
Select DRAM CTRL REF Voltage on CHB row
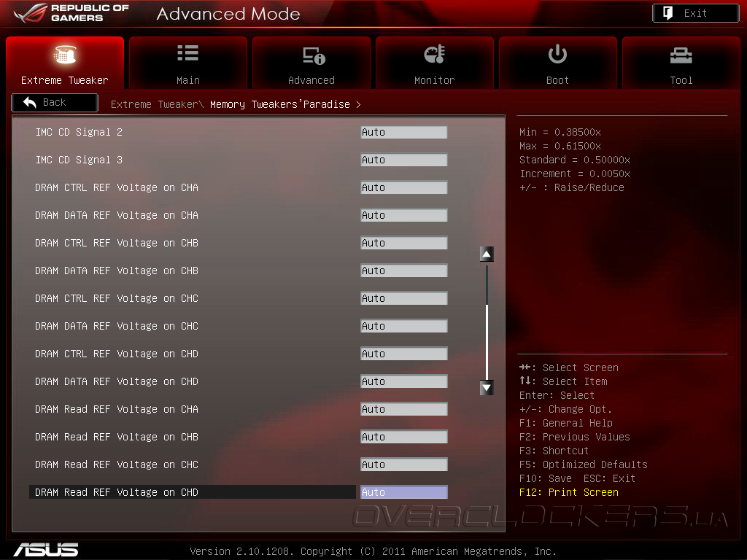tap(117, 243)
